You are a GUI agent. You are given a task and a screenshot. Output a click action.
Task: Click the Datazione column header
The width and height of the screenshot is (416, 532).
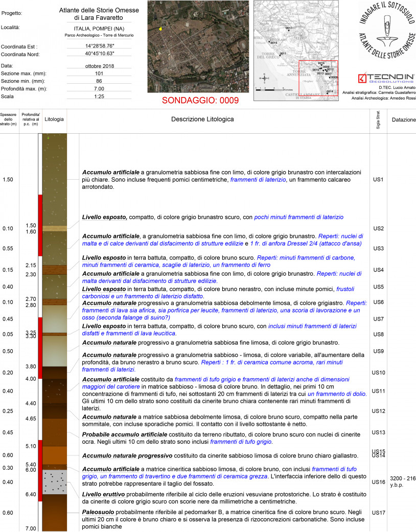(x=403, y=120)
